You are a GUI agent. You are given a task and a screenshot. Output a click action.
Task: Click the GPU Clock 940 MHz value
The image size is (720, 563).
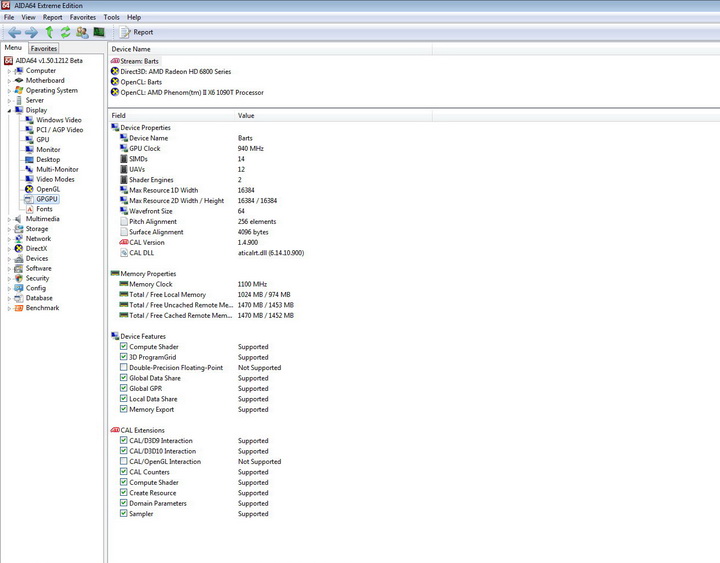click(251, 149)
